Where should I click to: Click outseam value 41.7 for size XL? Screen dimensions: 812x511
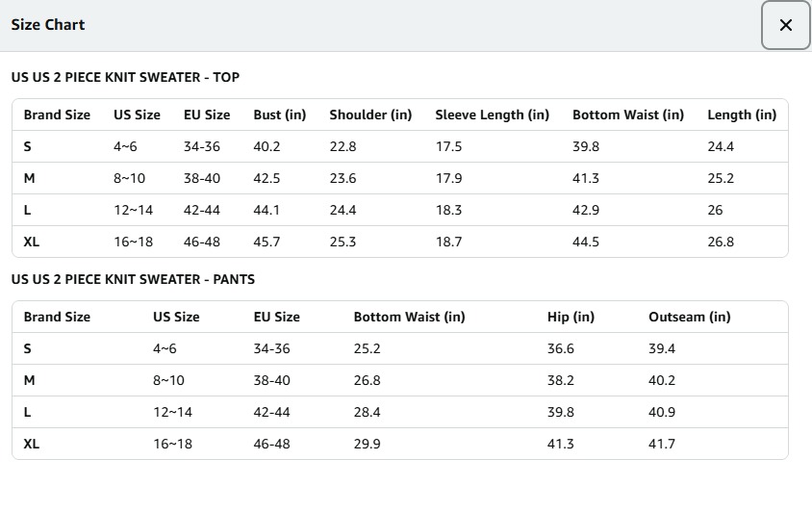tap(662, 444)
